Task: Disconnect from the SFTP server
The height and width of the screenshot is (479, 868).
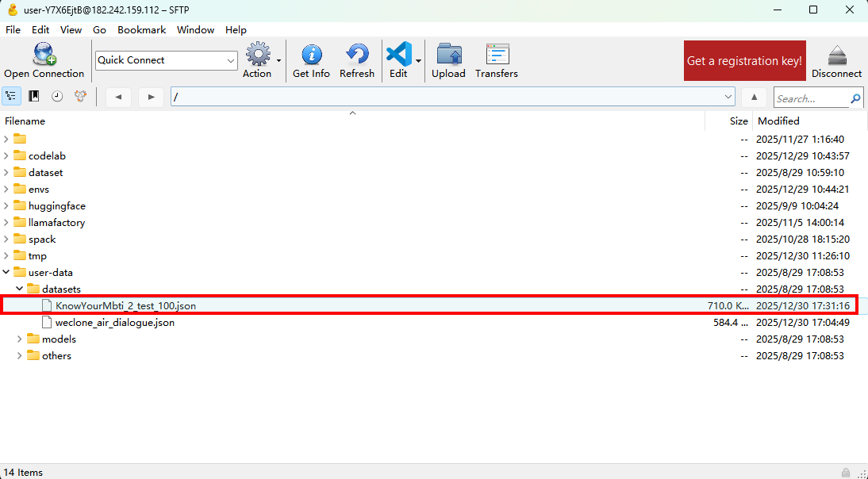Action: 836,56
